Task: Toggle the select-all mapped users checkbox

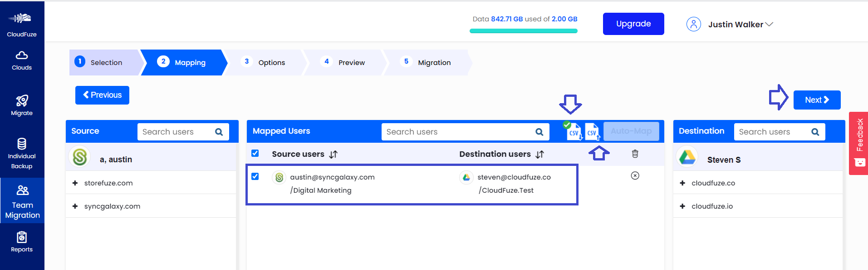Action: tap(255, 153)
